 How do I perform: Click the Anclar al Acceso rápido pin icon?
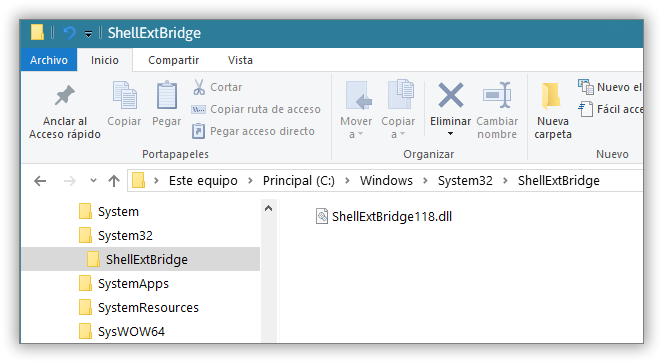(65, 95)
